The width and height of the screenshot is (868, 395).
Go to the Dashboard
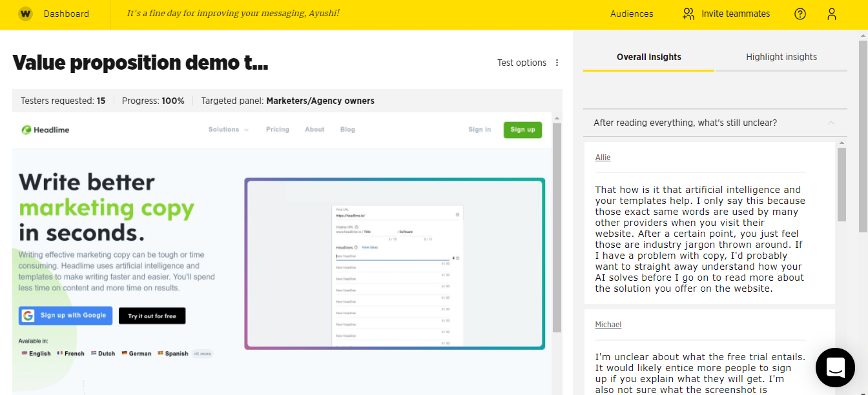(67, 14)
